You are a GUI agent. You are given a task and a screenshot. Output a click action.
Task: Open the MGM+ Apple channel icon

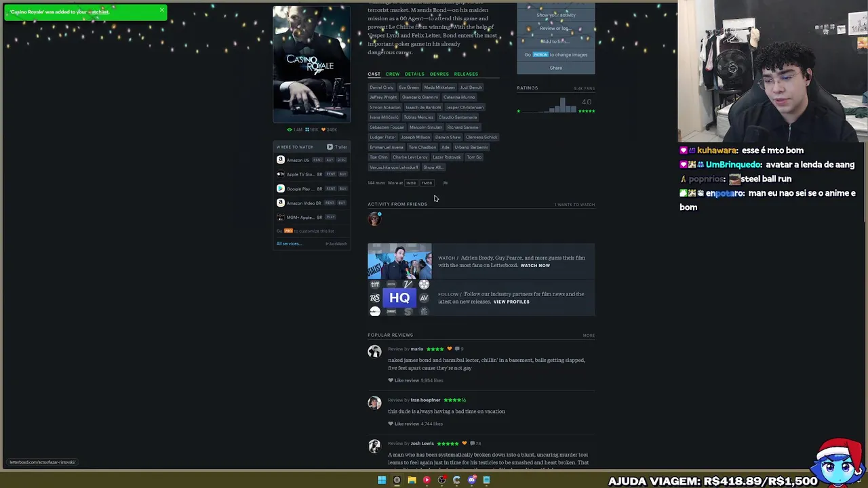click(x=280, y=217)
